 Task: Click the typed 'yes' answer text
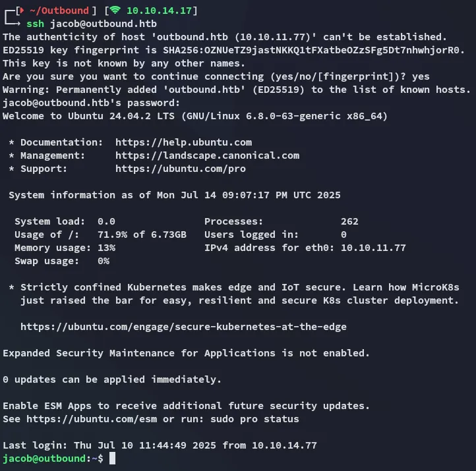[x=421, y=76]
